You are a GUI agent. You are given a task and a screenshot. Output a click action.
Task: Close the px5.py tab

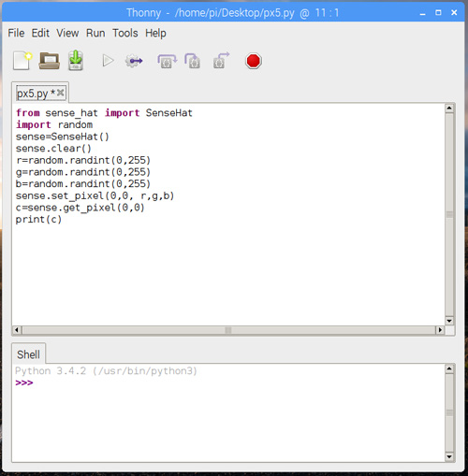61,93
